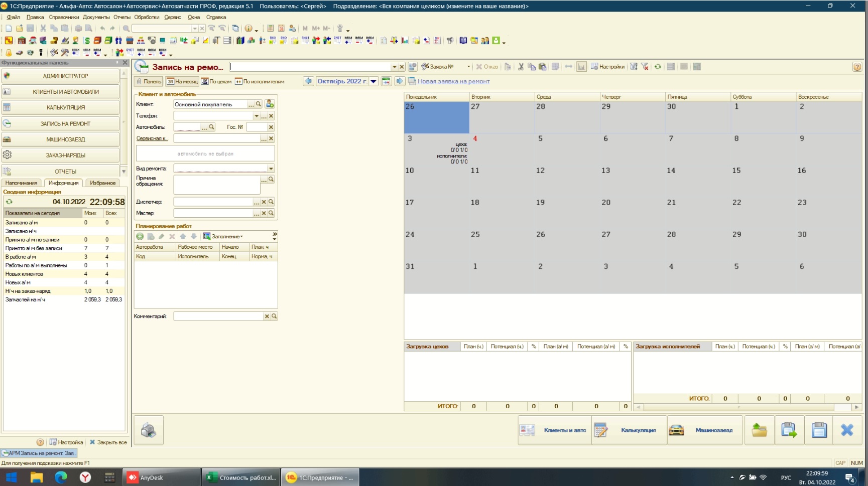Select October 4 in the calendar
This screenshot has height=486, width=868.
(502, 149)
